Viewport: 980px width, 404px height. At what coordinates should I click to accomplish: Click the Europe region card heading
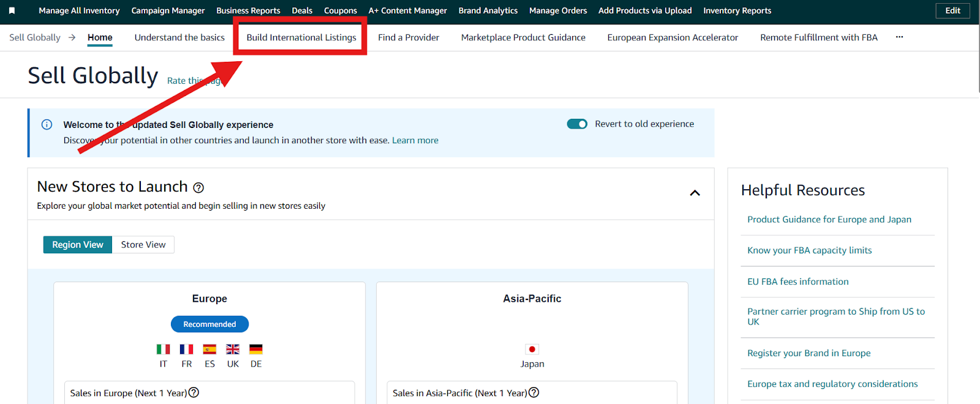209,299
